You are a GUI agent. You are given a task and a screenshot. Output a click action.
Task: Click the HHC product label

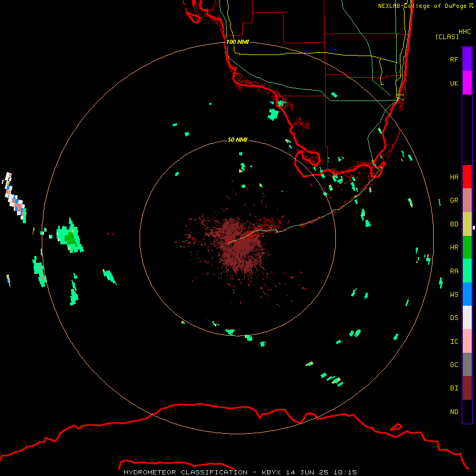click(x=464, y=32)
